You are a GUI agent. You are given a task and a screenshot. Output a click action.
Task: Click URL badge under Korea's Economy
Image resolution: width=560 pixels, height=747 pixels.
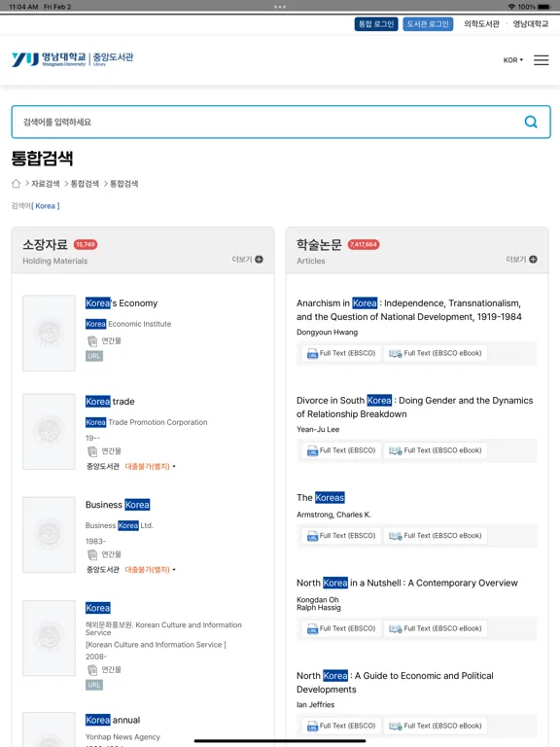coord(94,356)
